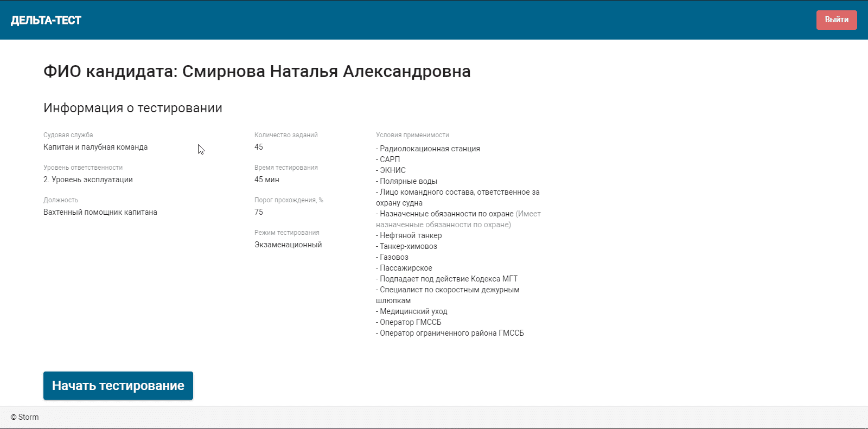
Task: Click the ЭКНИС item in conditions list
Action: click(392, 170)
